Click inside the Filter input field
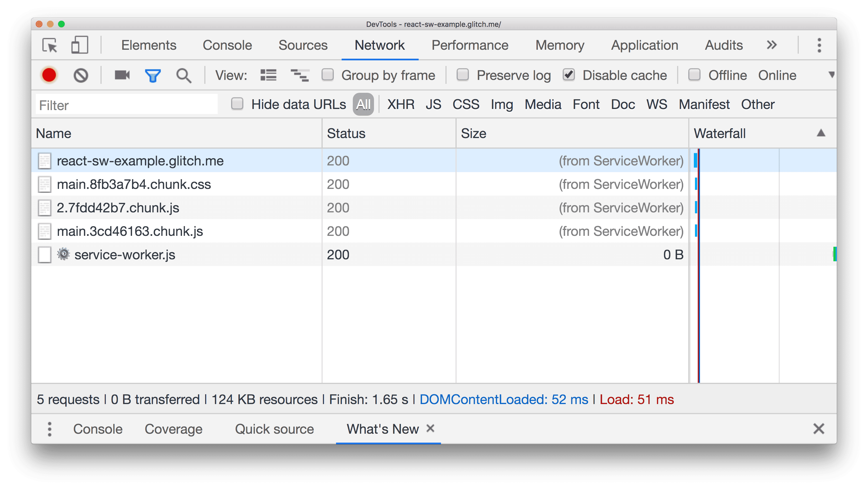This screenshot has width=868, height=489. 127,106
